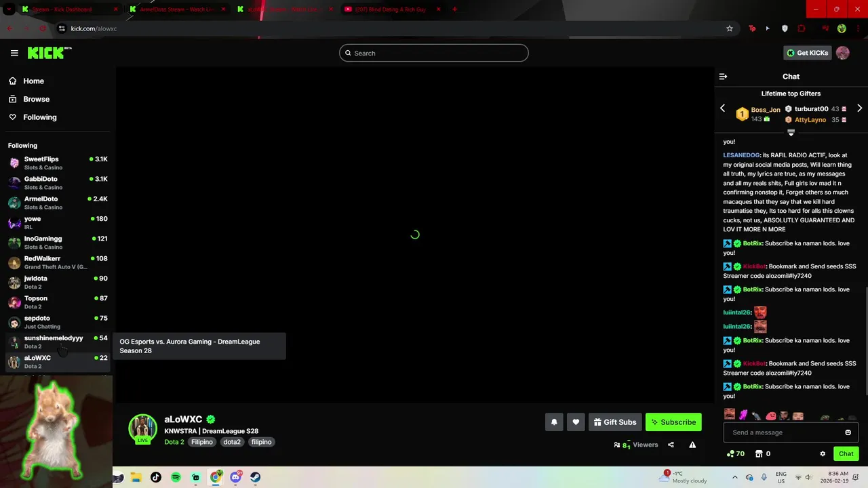This screenshot has height=488, width=868.
Task: Switch to Blind Dating YouTube tab
Action: coord(392,9)
